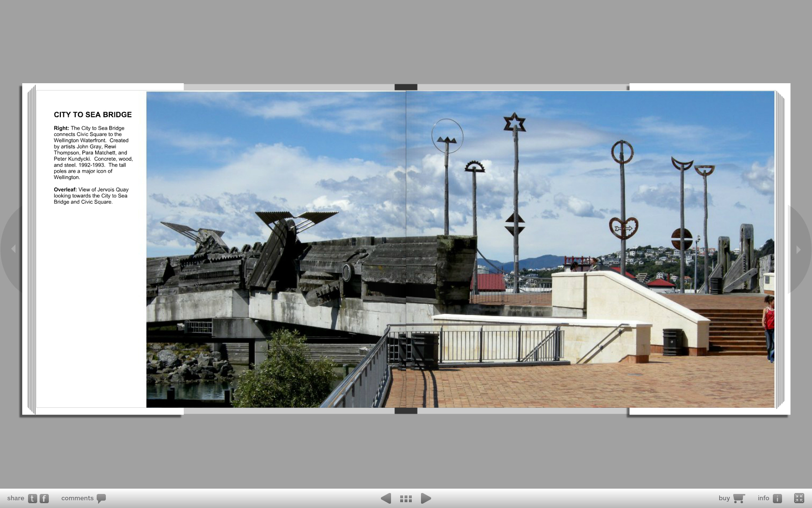Click the 'comments' text label
This screenshot has height=508, width=812.
pos(77,498)
